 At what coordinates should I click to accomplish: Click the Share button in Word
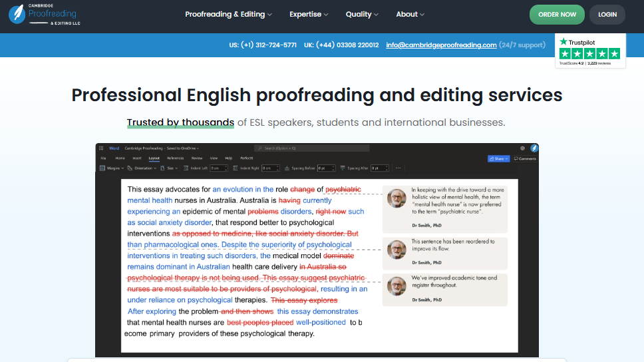click(x=498, y=158)
